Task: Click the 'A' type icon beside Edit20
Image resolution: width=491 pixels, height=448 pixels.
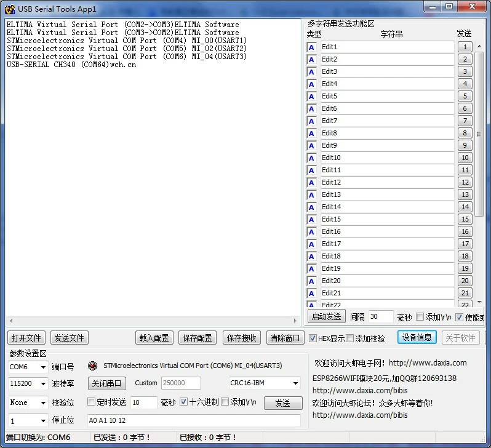Action: tap(311, 281)
